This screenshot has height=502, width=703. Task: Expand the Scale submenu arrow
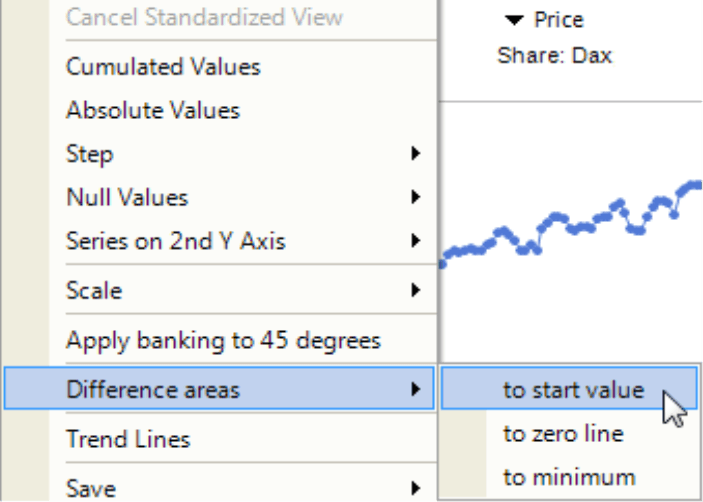416,290
